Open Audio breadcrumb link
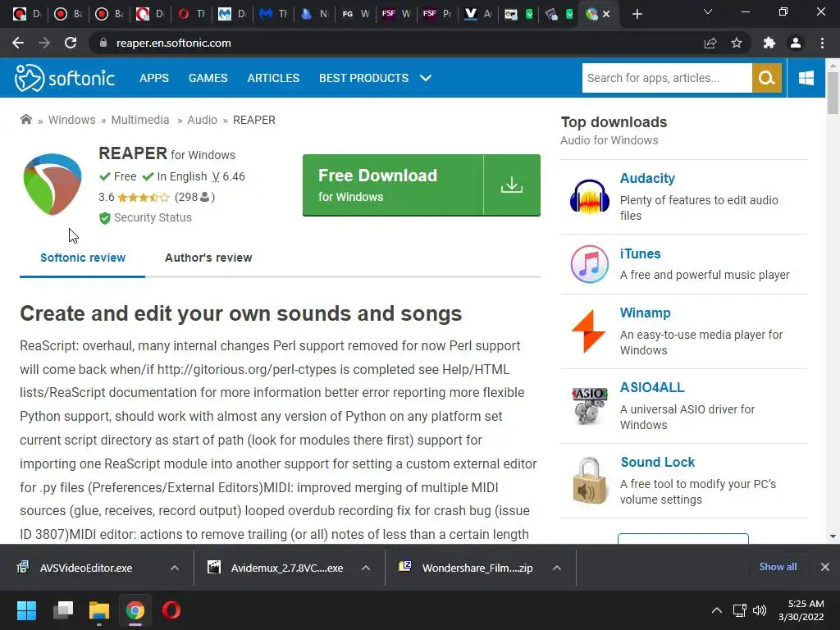 (202, 120)
